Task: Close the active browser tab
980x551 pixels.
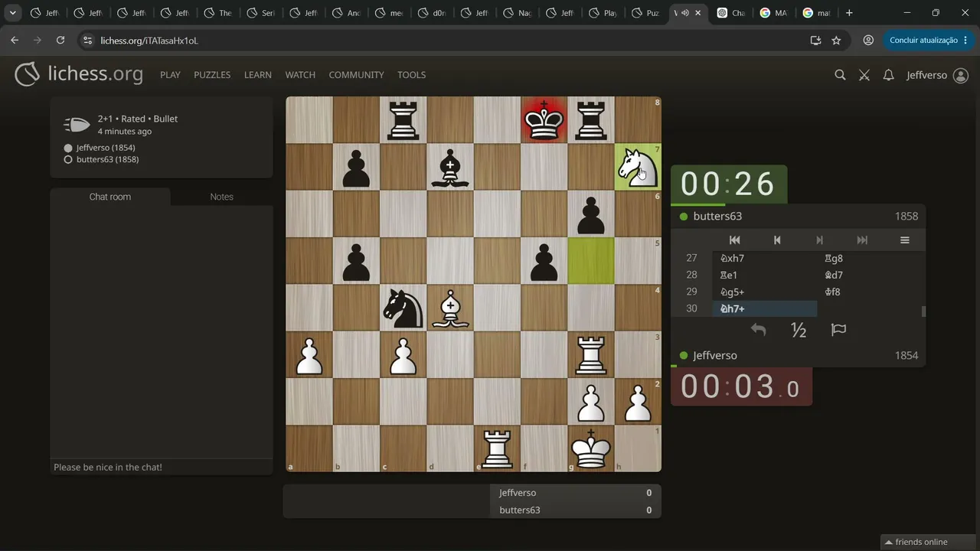Action: [697, 13]
